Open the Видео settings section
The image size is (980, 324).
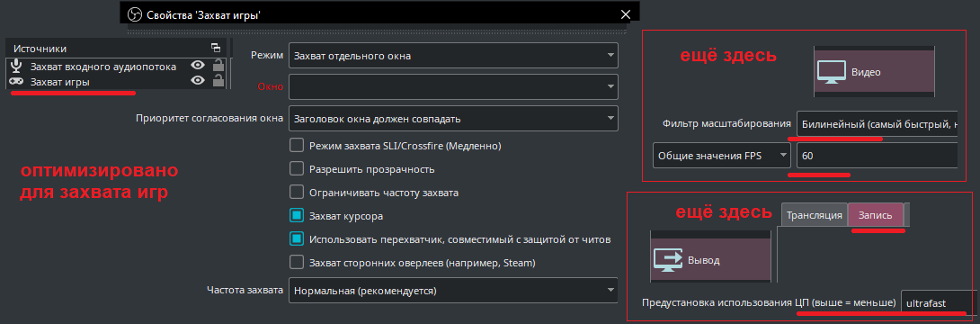point(874,72)
